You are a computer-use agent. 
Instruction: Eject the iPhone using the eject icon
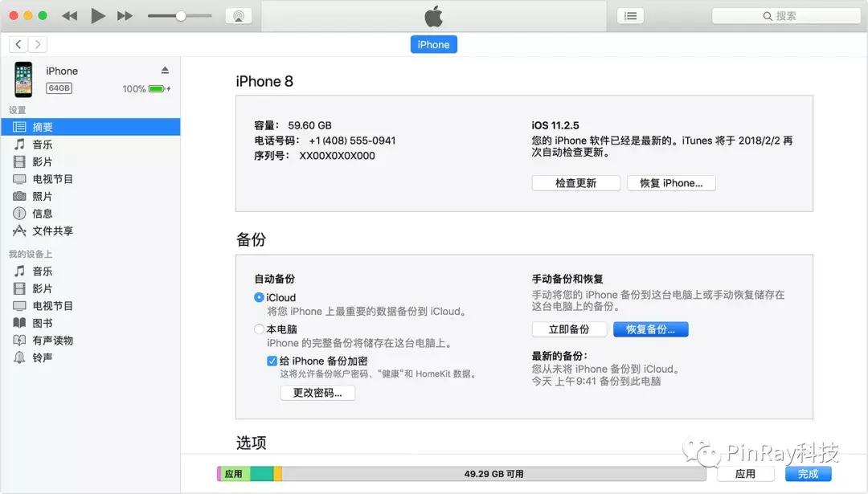166,70
